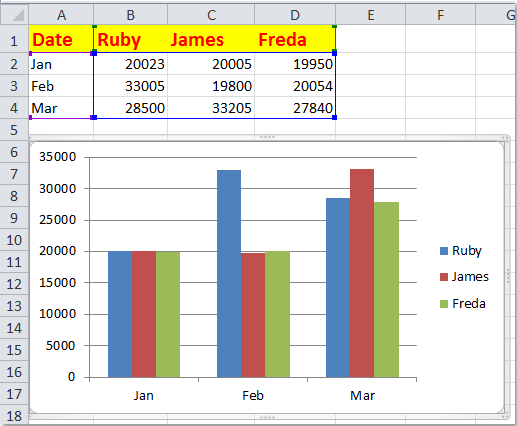Viewport: 517px width, 426px height.
Task: Select the Mar horizontal axis label
Action: (362, 396)
